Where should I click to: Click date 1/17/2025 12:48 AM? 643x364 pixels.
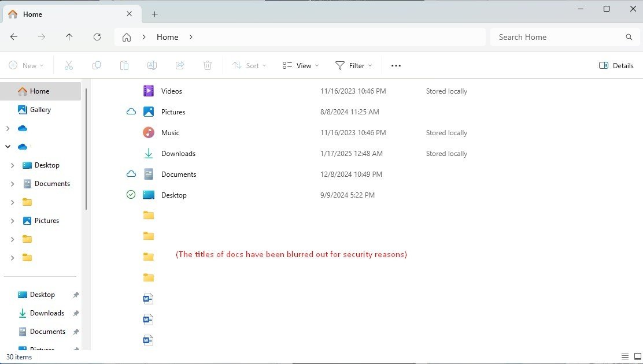(352, 153)
